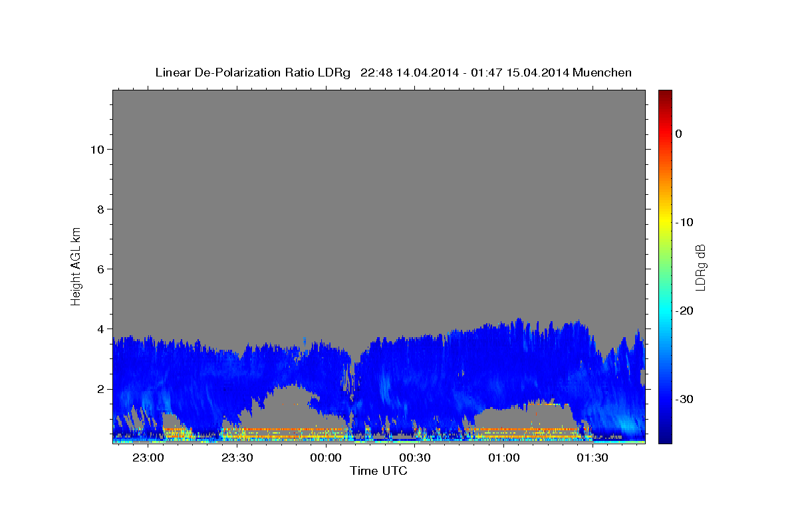The width and height of the screenshot is (798, 532).
Task: Click the Height AGL km axis title
Action: click(76, 265)
